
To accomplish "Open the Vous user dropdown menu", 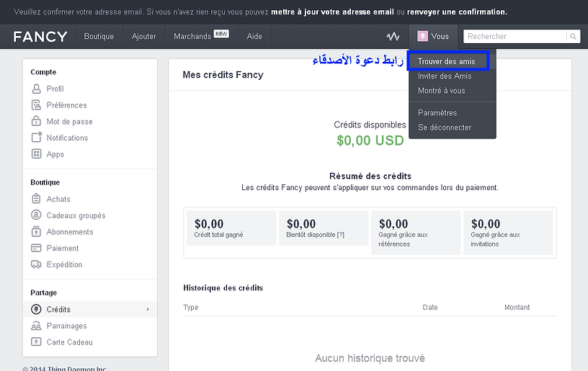I will point(433,37).
